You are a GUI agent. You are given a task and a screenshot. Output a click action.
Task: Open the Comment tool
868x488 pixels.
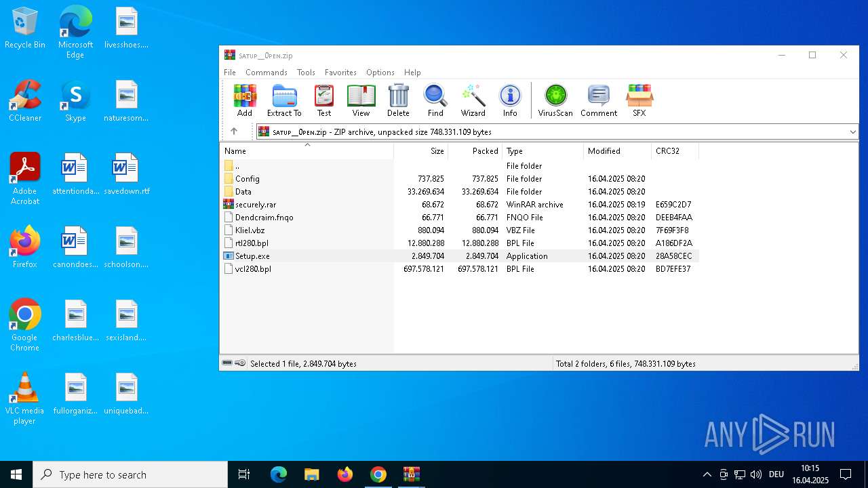(x=599, y=100)
